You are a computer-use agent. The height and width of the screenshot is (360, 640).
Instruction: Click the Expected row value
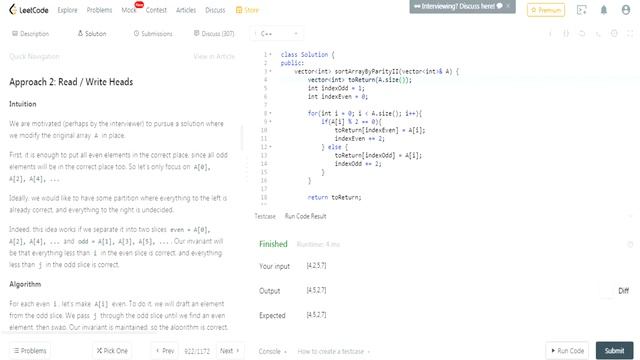point(316,315)
